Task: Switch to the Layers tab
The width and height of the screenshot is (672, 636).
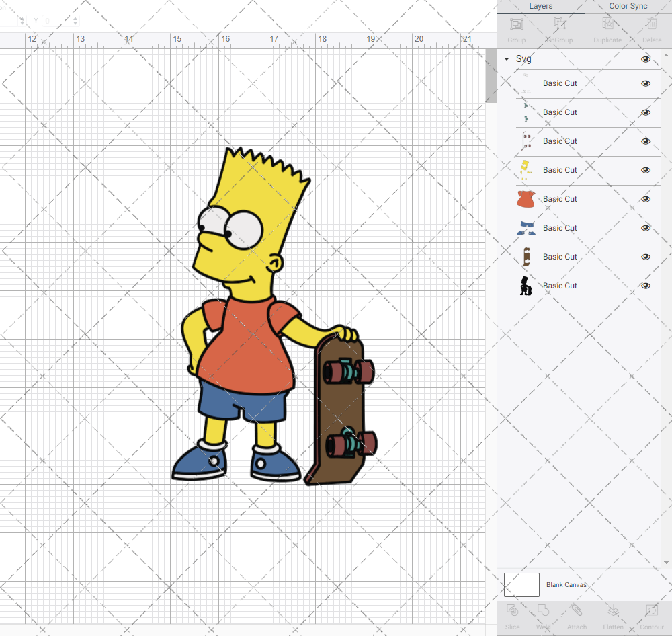Action: [540, 7]
